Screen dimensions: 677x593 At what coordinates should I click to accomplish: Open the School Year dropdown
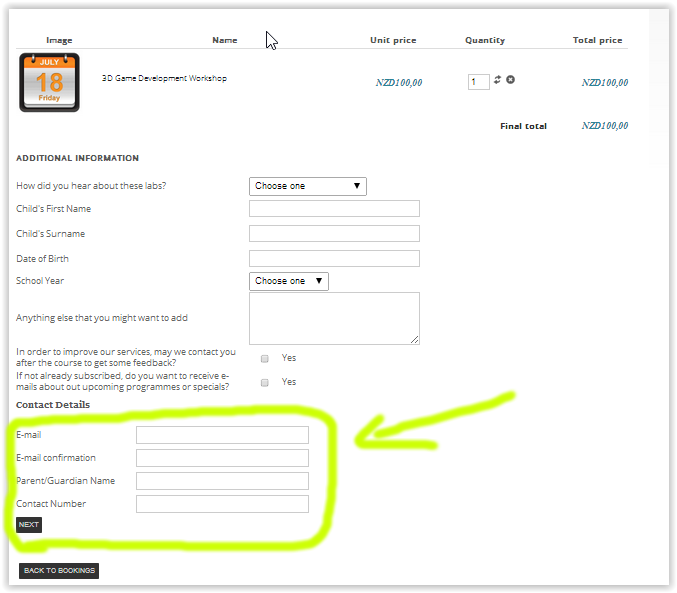coord(288,281)
